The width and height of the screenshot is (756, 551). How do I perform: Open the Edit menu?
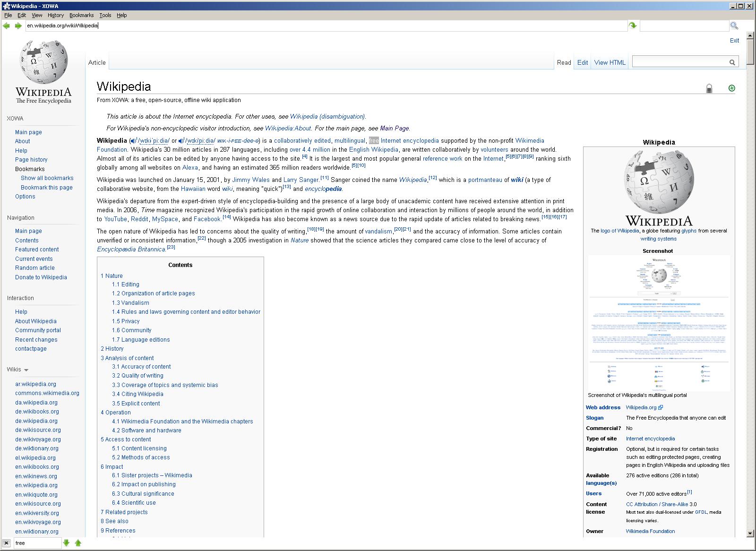coord(22,15)
